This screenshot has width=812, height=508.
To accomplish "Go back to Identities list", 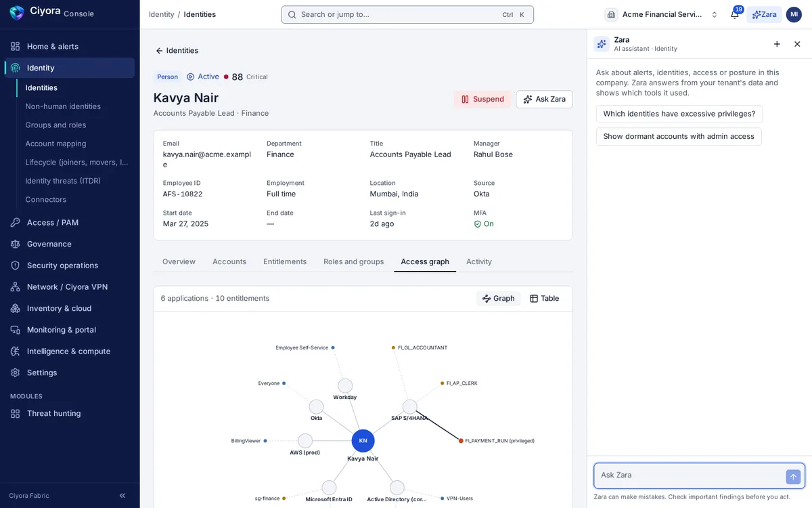I will click(x=177, y=51).
